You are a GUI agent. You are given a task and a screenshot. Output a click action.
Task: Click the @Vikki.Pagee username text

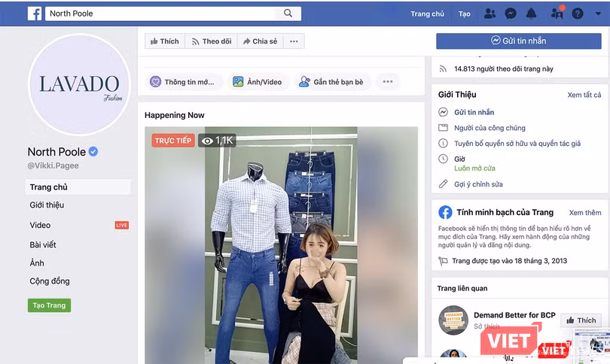coord(53,165)
